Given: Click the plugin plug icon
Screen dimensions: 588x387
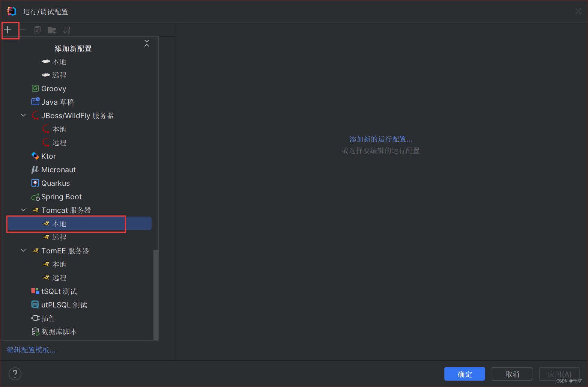Looking at the screenshot, I should point(35,318).
